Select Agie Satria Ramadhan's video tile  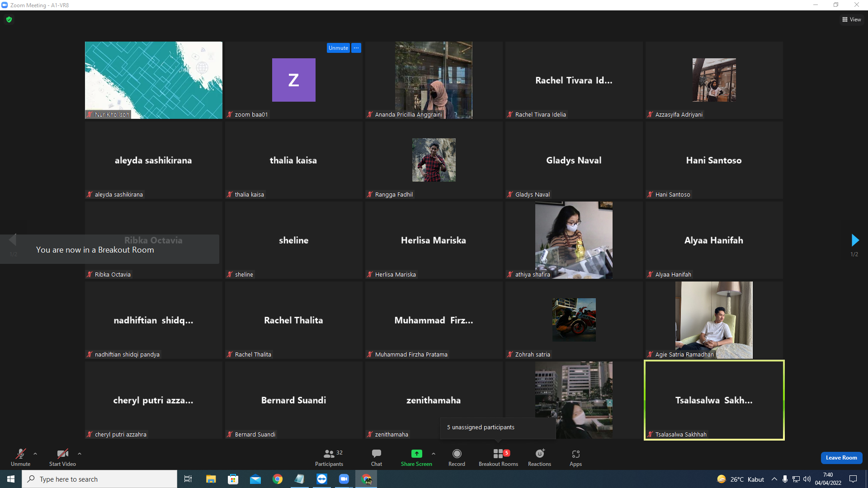pos(714,320)
